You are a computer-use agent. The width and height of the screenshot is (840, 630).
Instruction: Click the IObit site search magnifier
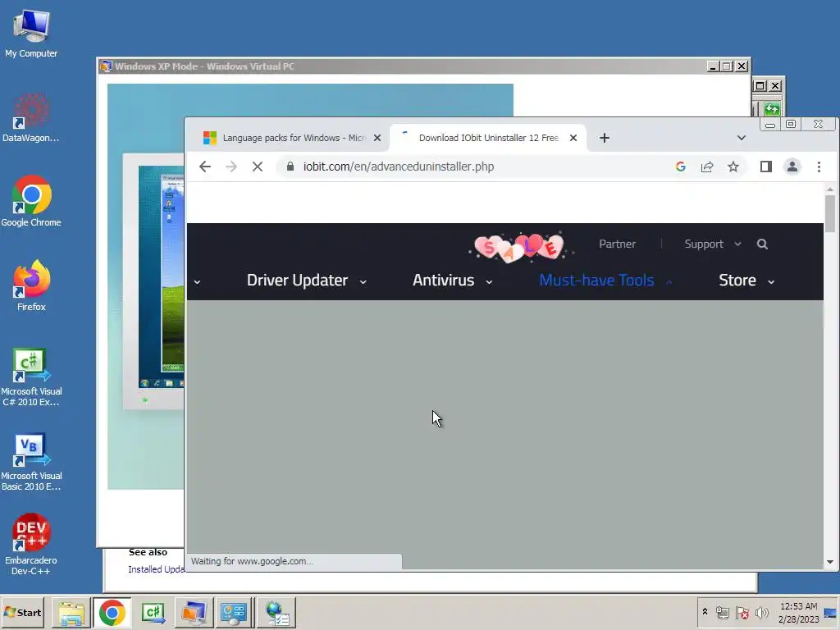pos(762,244)
